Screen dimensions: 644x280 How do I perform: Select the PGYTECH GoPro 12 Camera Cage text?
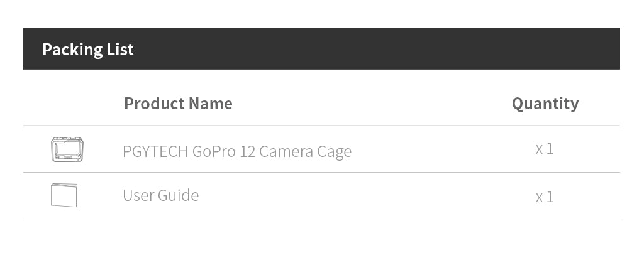click(x=237, y=151)
